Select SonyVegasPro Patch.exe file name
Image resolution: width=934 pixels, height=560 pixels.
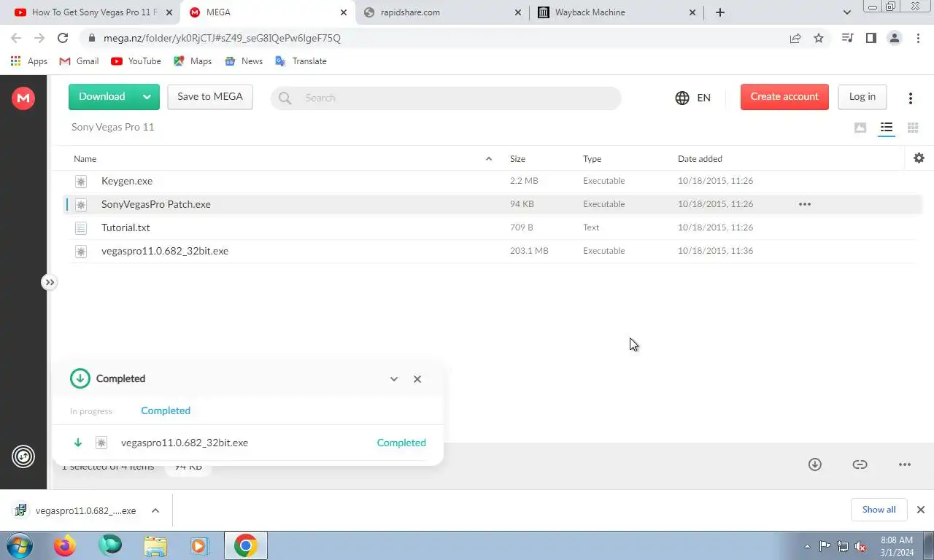156,204
